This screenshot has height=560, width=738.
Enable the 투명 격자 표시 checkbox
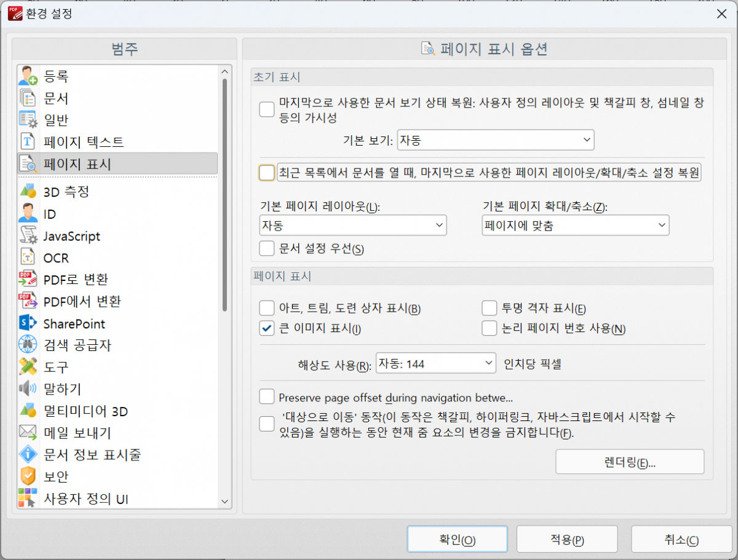point(489,308)
